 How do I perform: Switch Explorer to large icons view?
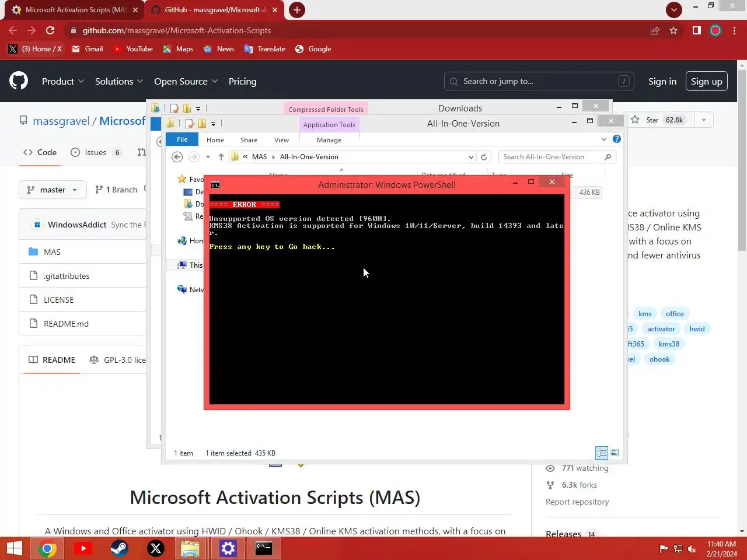(615, 453)
